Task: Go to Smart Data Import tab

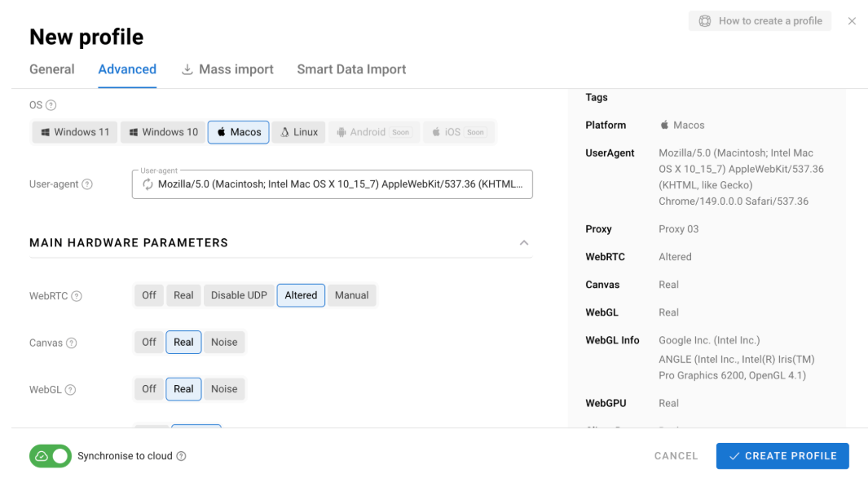Action: (x=351, y=69)
